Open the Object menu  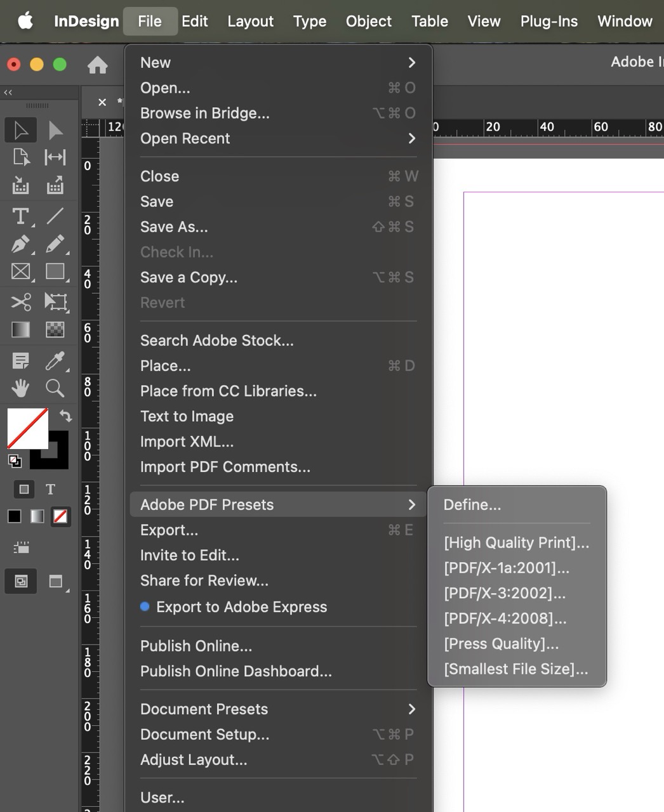click(x=368, y=21)
